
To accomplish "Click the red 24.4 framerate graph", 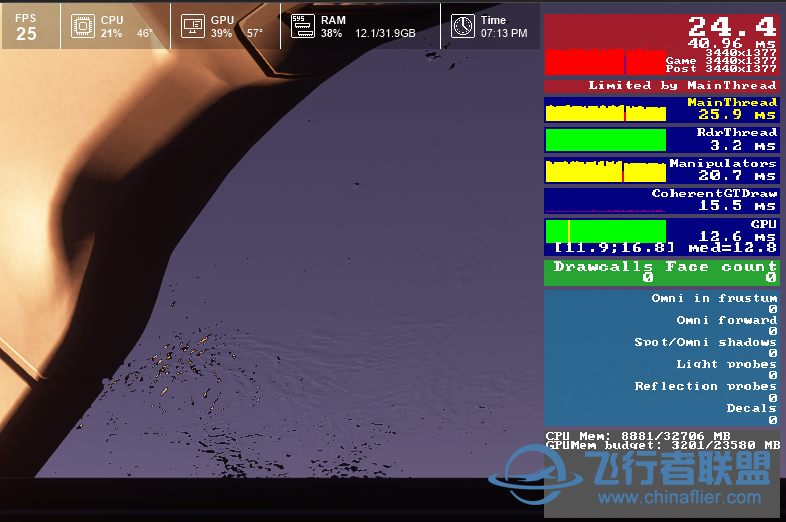I will (605, 61).
